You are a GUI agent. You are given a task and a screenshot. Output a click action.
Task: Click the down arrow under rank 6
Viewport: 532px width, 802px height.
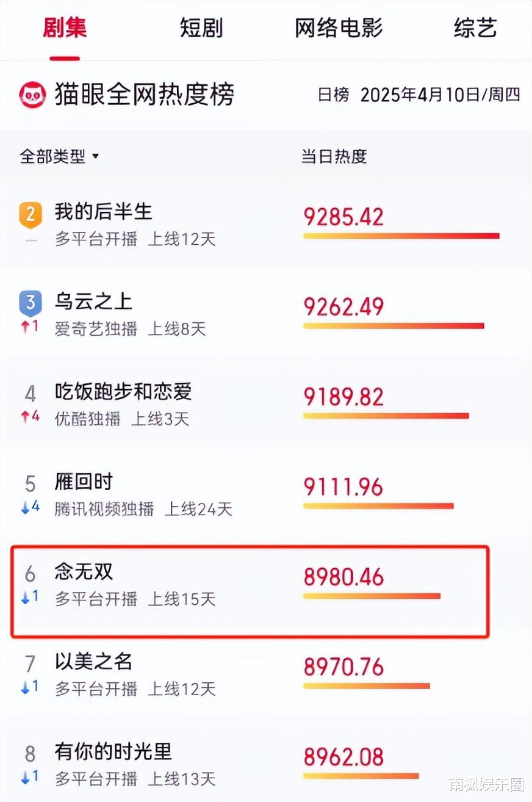point(25,598)
